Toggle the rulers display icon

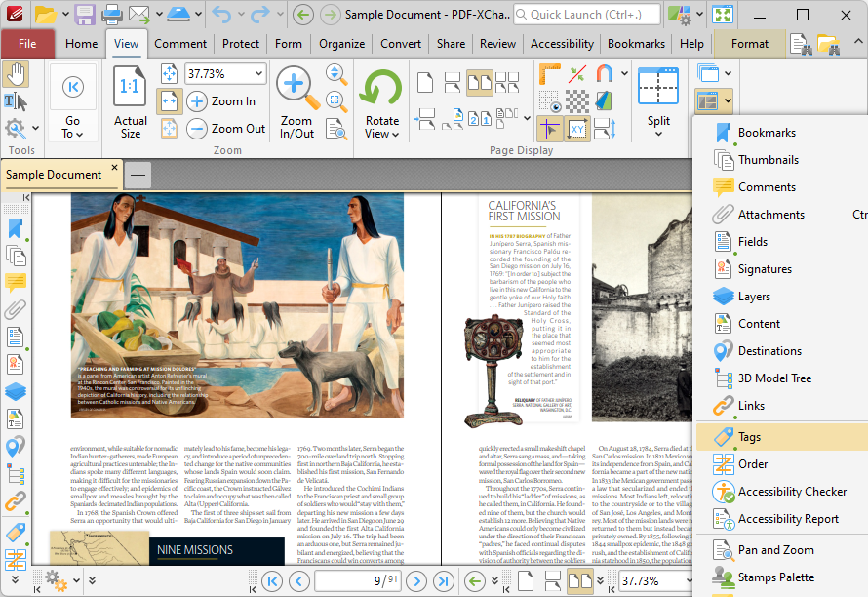549,74
